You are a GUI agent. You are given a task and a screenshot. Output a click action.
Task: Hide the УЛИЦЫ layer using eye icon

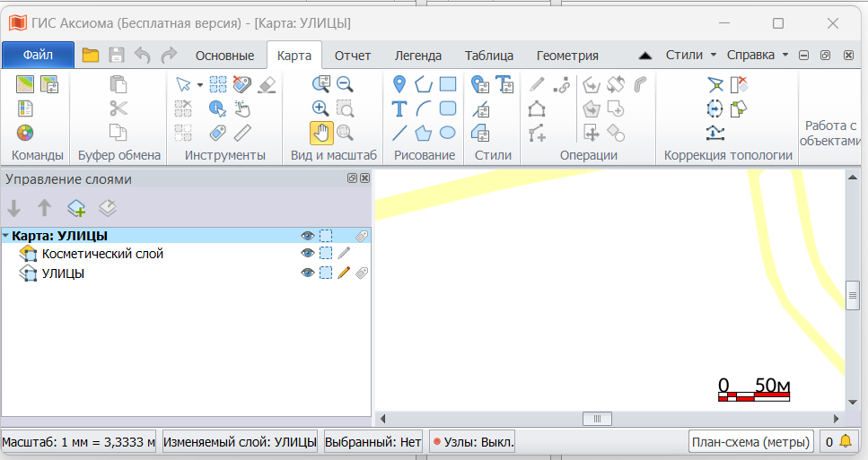308,273
